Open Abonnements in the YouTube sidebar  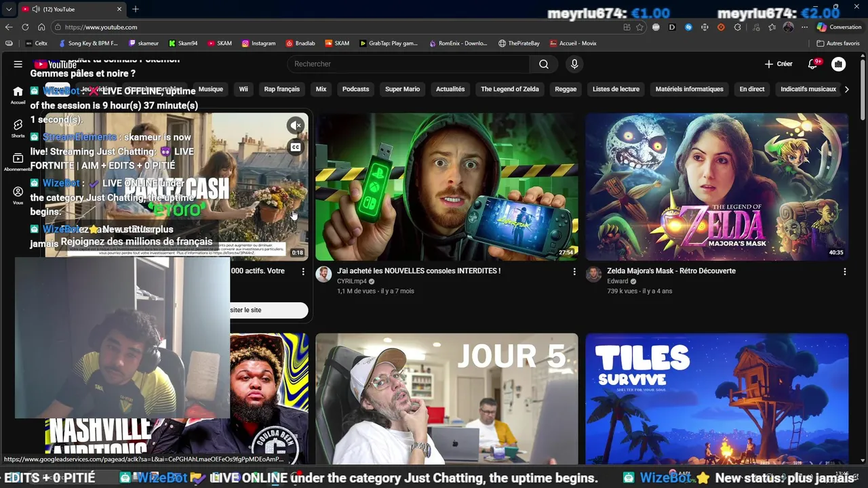(18, 161)
